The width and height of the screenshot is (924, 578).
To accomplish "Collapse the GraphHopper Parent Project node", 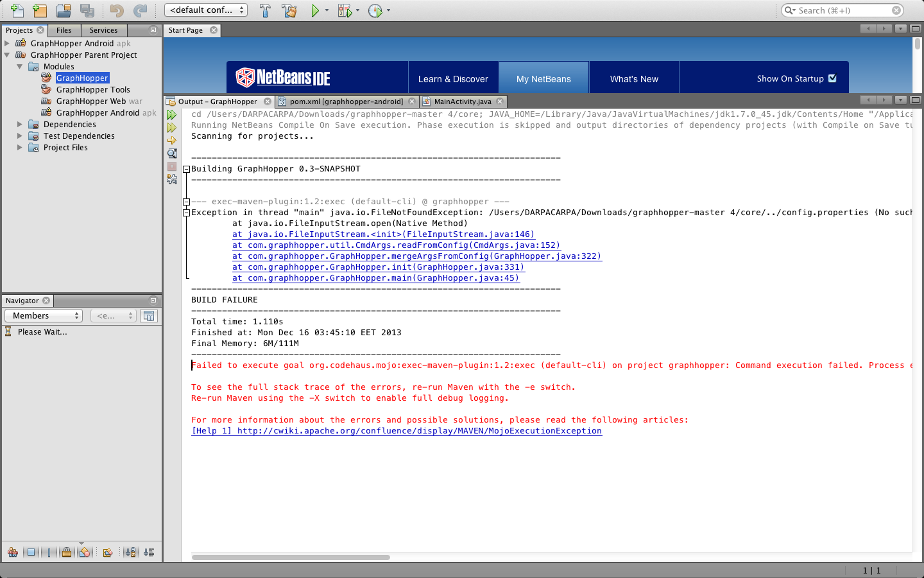I will pyautogui.click(x=7, y=55).
